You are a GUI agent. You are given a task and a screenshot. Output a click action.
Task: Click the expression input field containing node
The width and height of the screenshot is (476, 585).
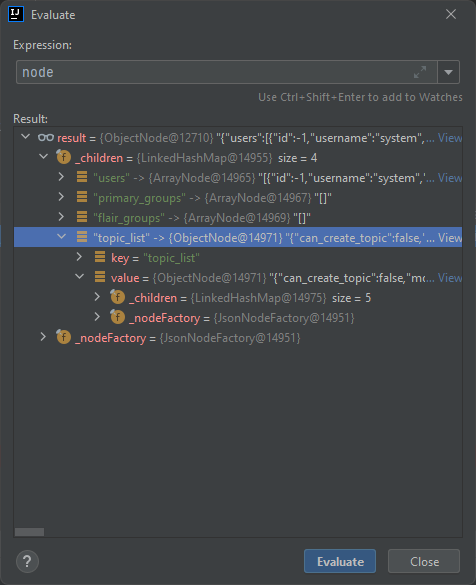[226, 72]
